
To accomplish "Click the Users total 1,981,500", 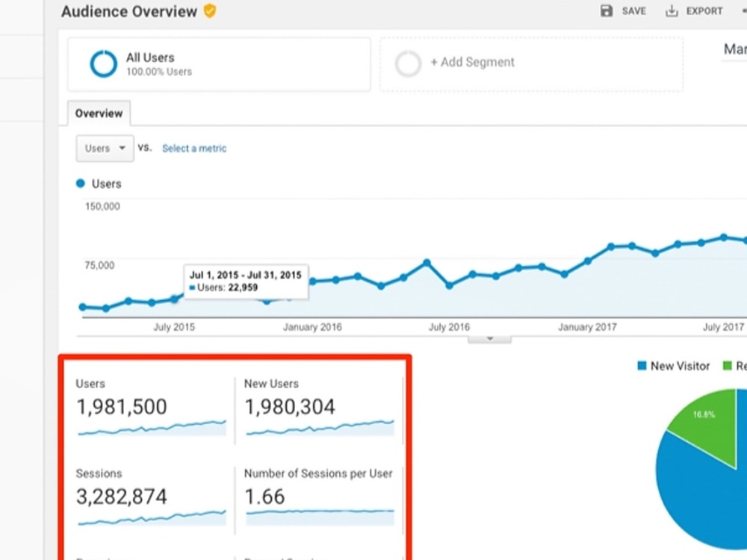I will [122, 407].
